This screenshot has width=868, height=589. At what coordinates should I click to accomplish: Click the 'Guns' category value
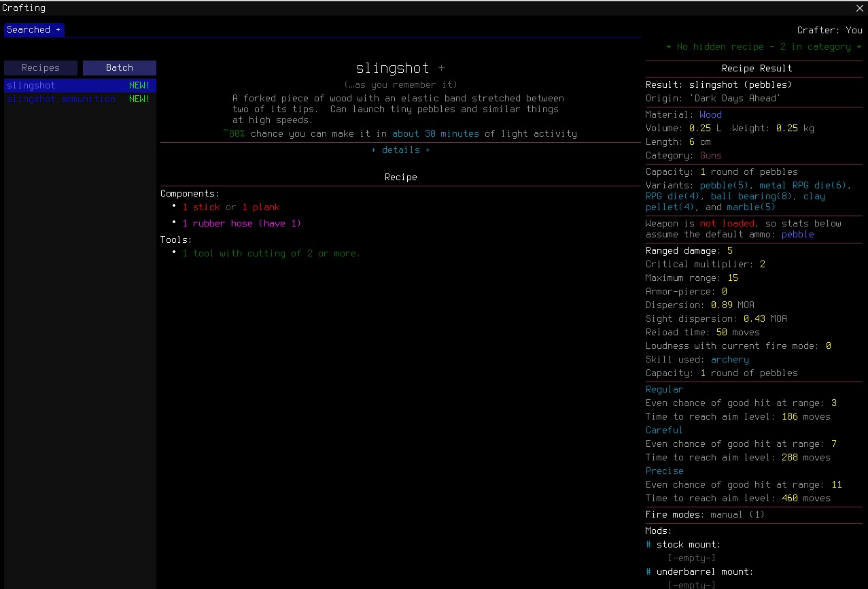[x=711, y=156]
